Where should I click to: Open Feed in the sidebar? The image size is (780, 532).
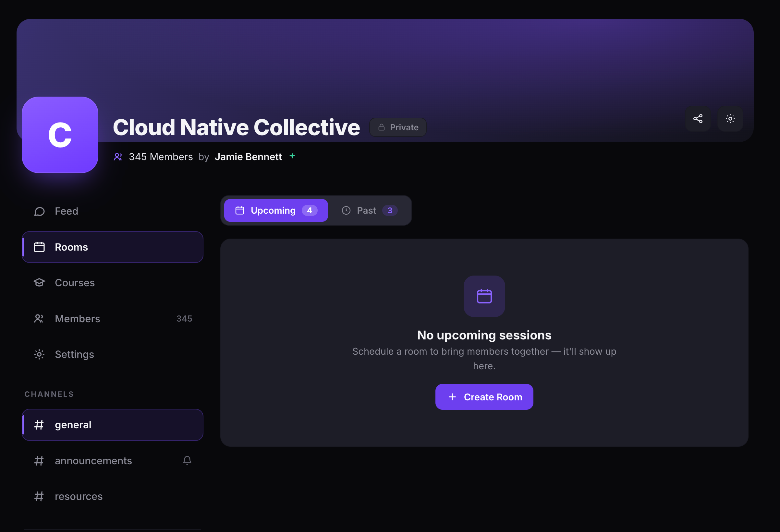113,211
